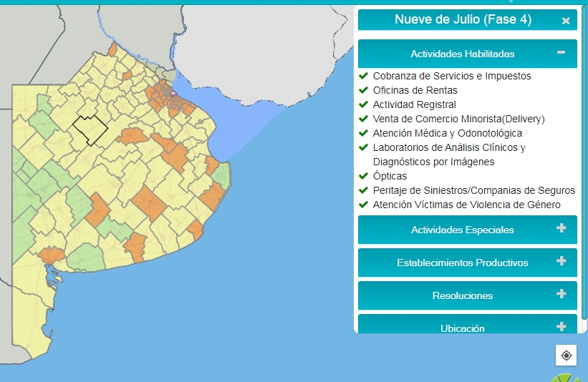Click checkmark next to Atención Médica y Odontológica
Viewport: 588px width, 382px height.
click(x=363, y=133)
